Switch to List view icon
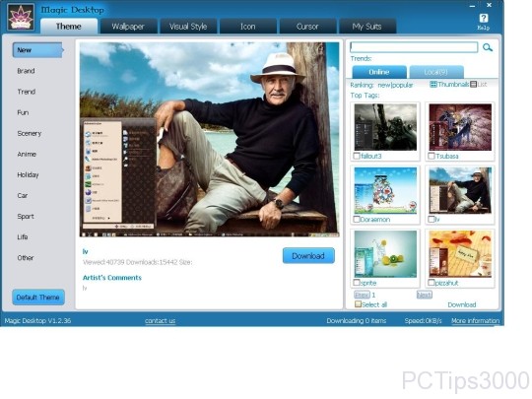The height and width of the screenshot is (399, 532). click(473, 84)
